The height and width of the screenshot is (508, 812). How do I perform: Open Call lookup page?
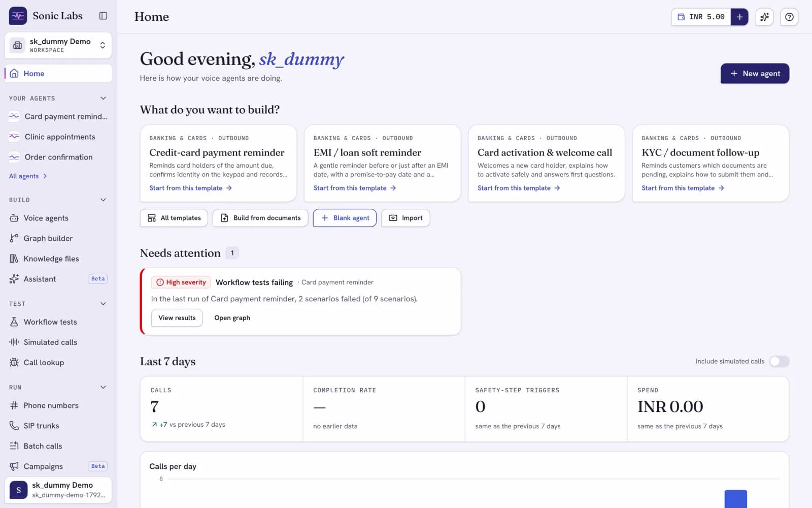click(58, 362)
